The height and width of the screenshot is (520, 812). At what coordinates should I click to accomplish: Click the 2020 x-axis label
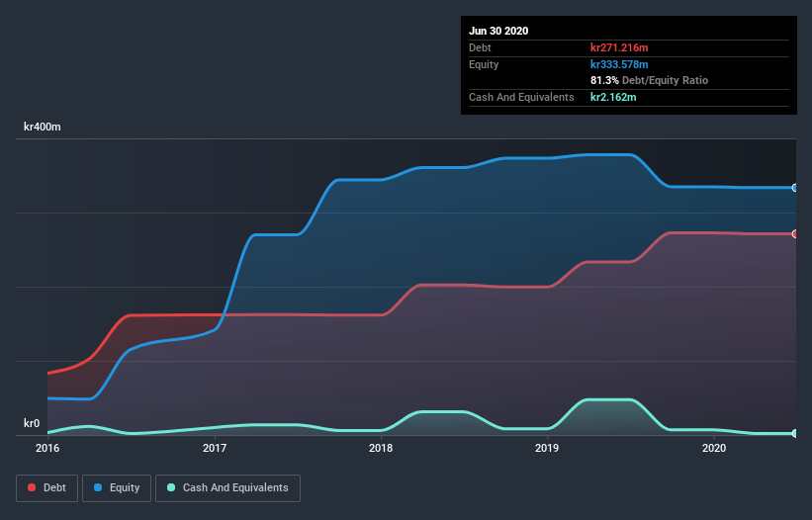click(714, 448)
